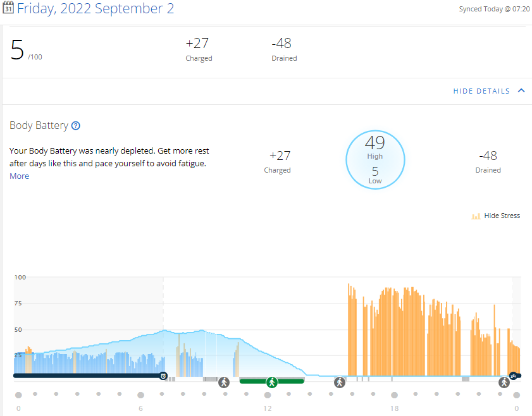Open the calendar date picker icon
The height and width of the screenshot is (416, 532).
(x=8, y=8)
